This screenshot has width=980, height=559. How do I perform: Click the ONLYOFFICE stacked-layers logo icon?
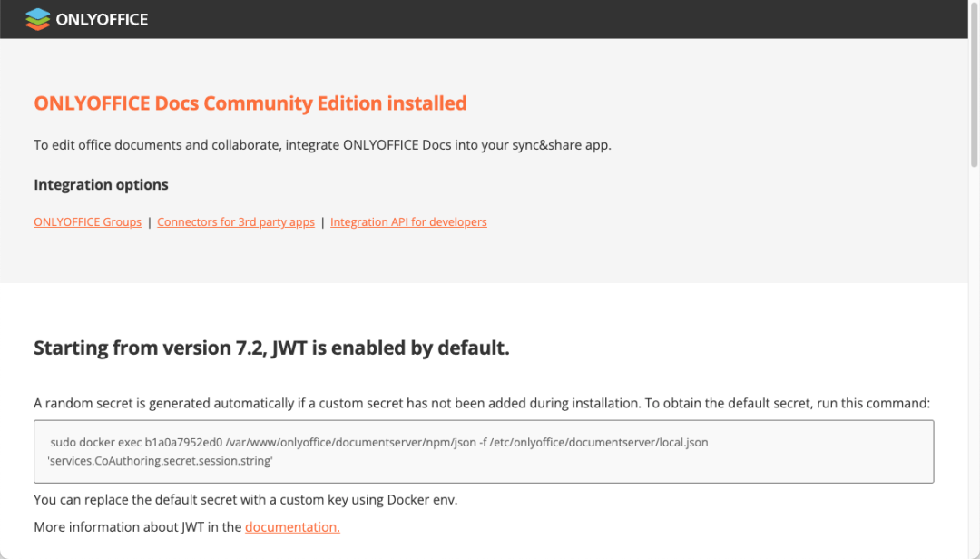click(x=37, y=19)
